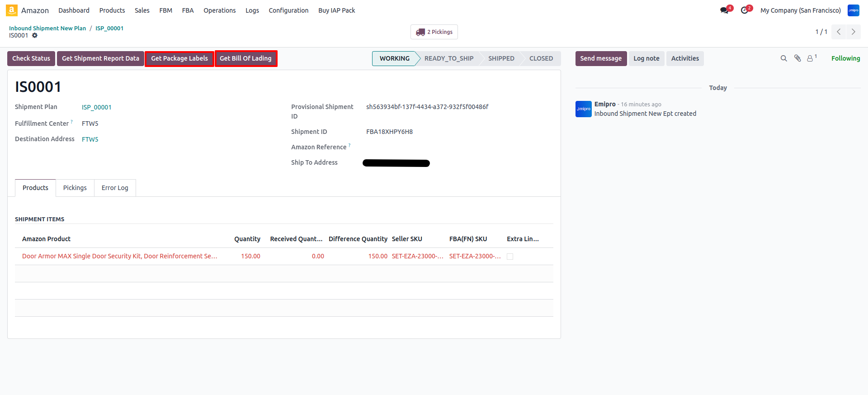Viewport: 868px width, 395px height.
Task: Toggle the Following subscription status
Action: [x=845, y=58]
